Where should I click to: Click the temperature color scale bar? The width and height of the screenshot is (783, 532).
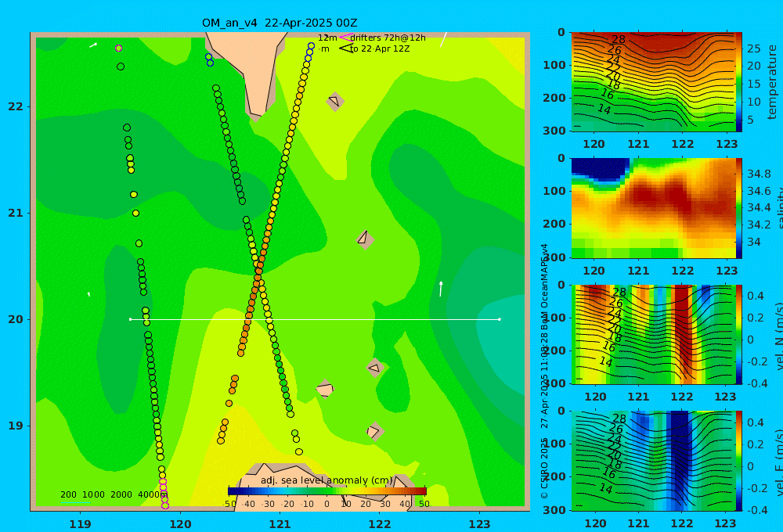tap(738, 82)
